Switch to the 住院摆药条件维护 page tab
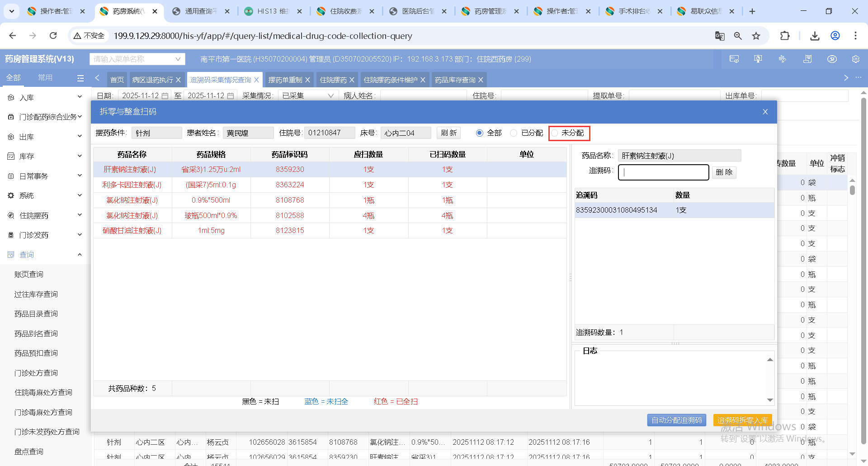Screen dimensions: 868x466 coord(394,80)
